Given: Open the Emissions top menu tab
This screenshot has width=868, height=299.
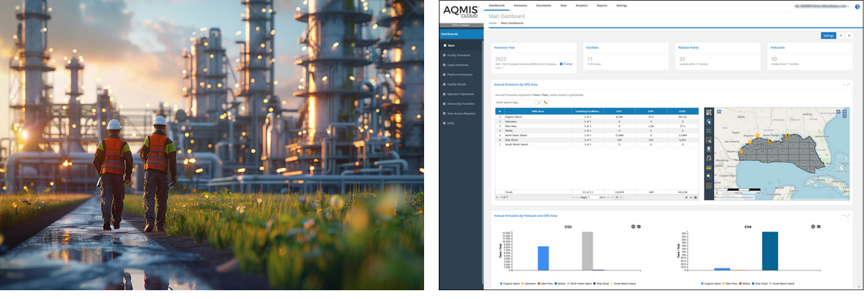Looking at the screenshot, I should pyautogui.click(x=520, y=5).
